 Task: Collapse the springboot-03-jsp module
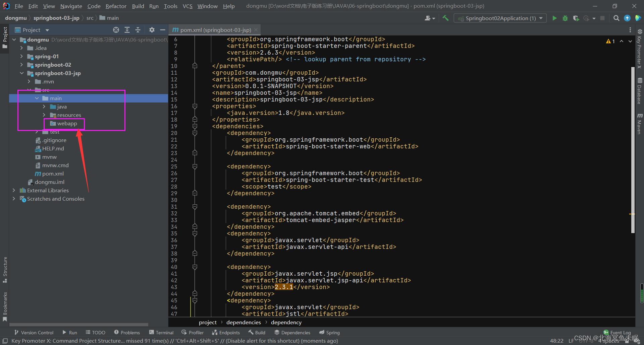(21, 73)
